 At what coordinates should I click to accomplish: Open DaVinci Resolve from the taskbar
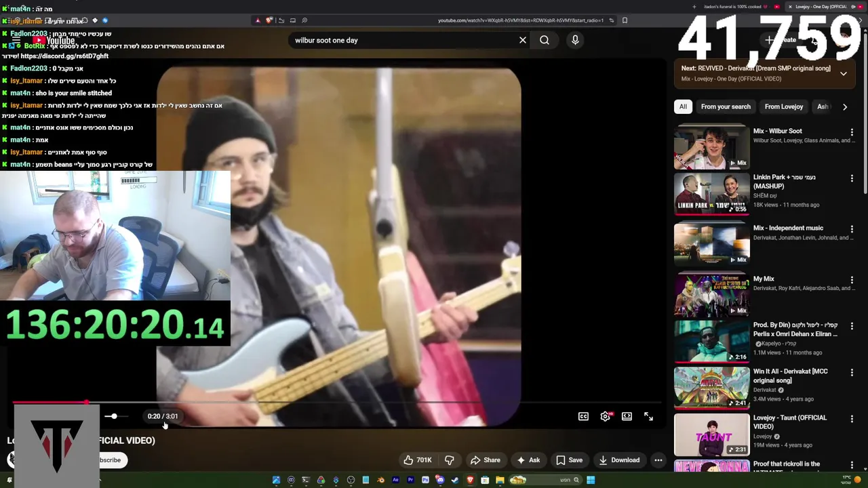321,481
